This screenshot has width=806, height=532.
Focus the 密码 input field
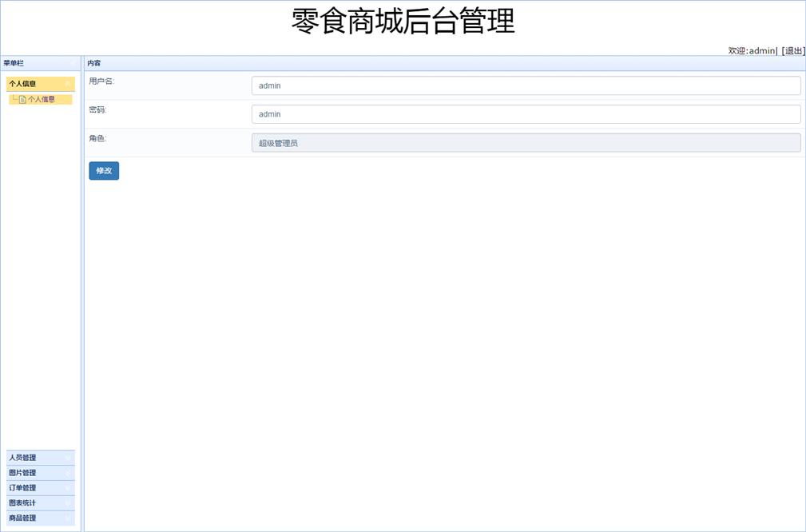[x=526, y=114]
